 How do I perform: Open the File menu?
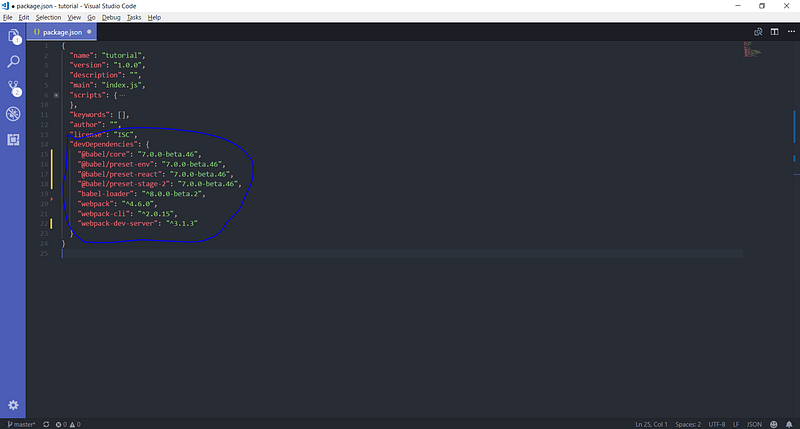8,17
